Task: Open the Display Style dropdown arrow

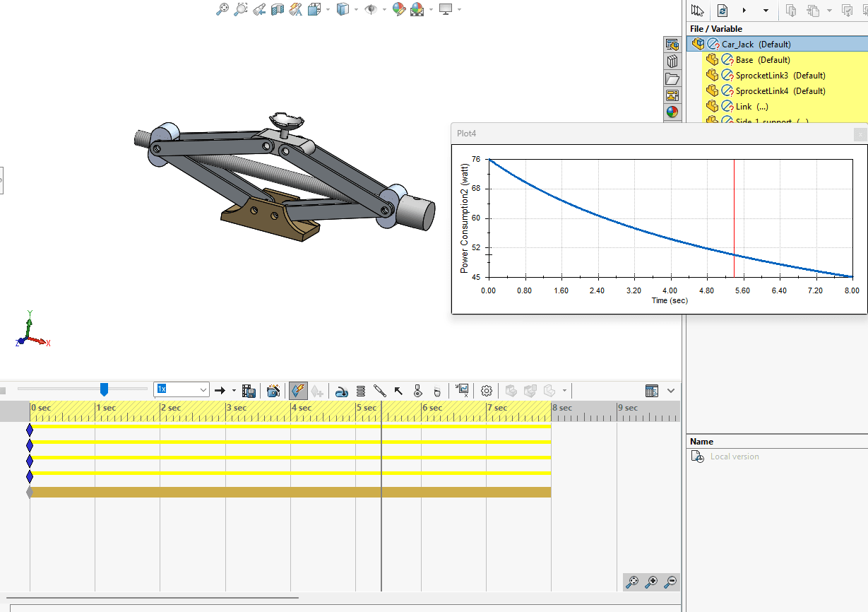Action: click(356, 9)
